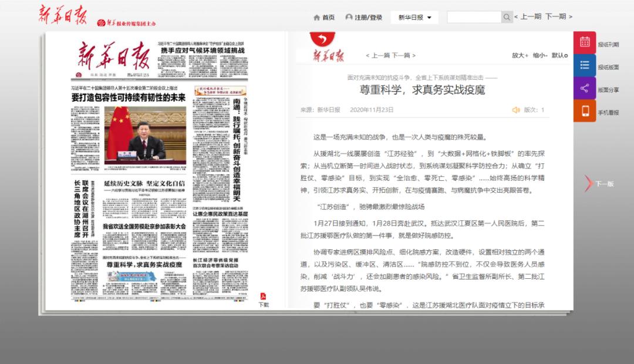Click the home icon next to 首页
The width and height of the screenshot is (634, 364).
[316, 18]
